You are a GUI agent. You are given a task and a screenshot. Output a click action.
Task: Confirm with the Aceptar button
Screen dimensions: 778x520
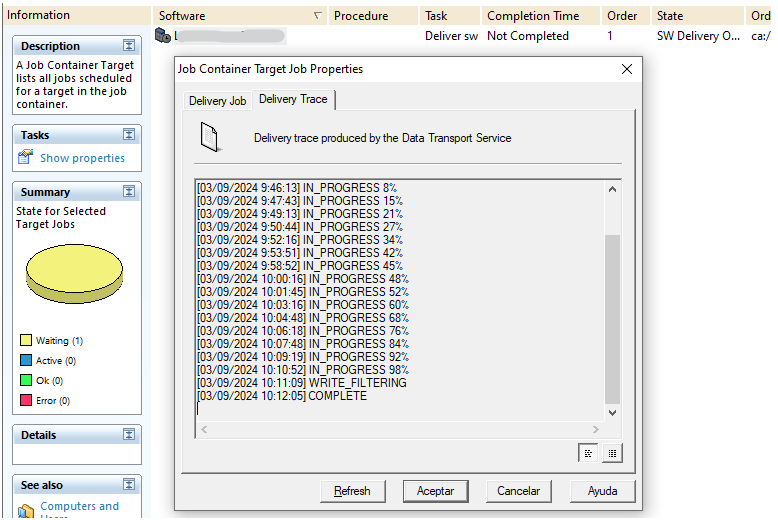[435, 491]
